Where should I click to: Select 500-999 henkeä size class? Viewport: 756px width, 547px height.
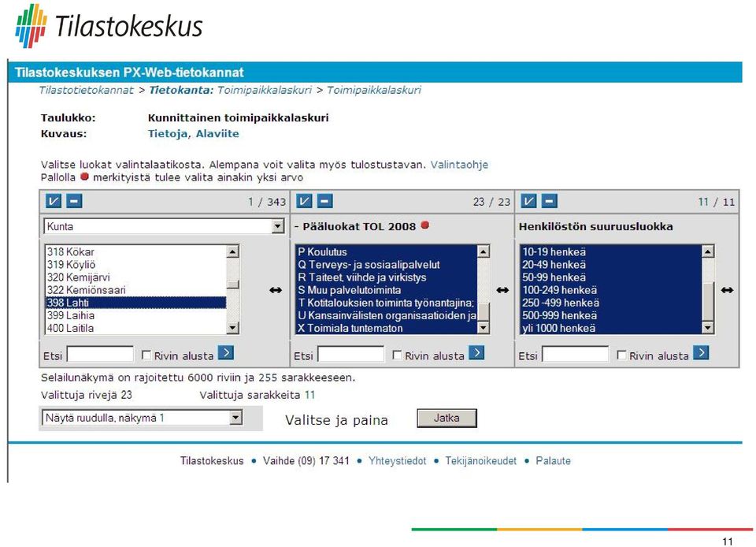coord(611,315)
